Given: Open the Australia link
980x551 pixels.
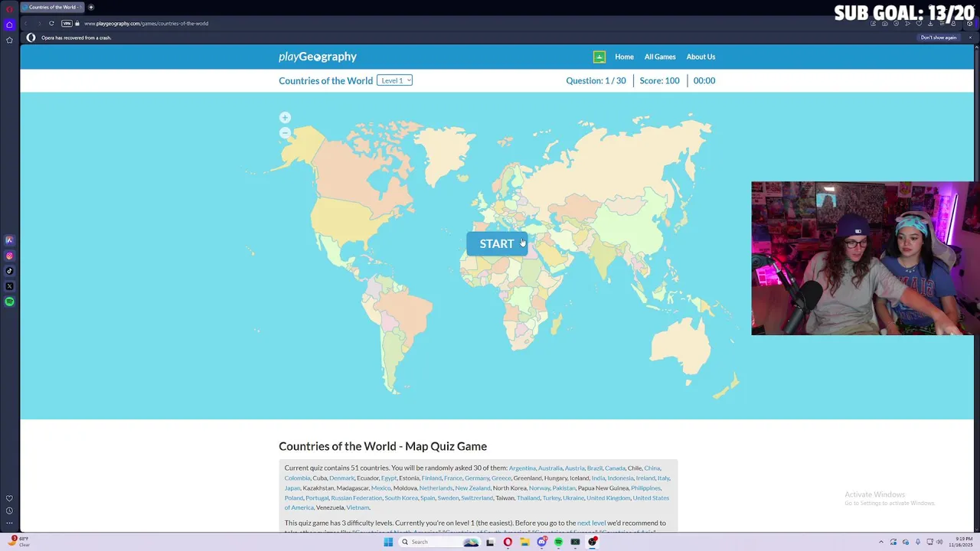Looking at the screenshot, I should (550, 468).
